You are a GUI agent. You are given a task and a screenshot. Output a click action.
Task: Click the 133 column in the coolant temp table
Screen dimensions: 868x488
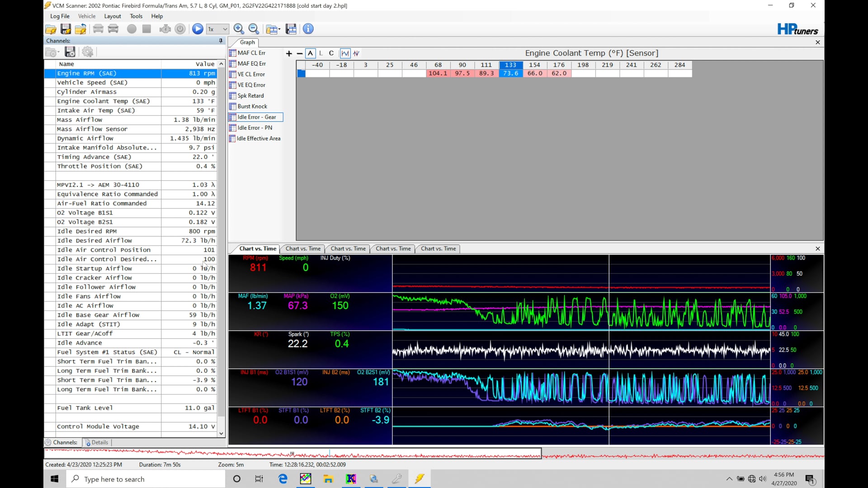point(510,65)
